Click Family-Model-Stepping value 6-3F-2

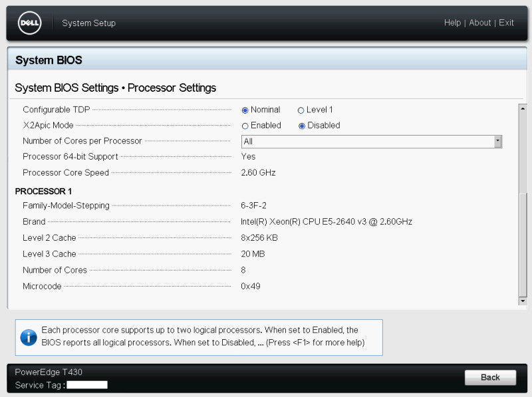tap(253, 205)
